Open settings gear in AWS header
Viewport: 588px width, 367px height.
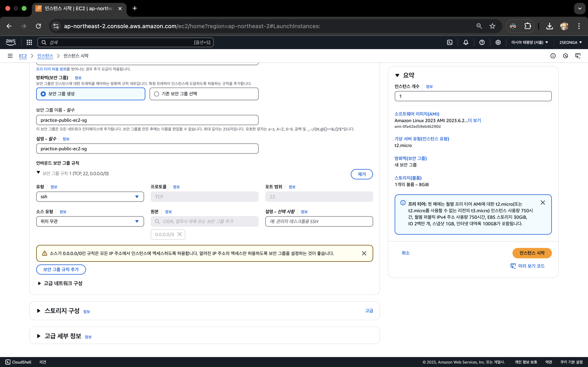498,42
